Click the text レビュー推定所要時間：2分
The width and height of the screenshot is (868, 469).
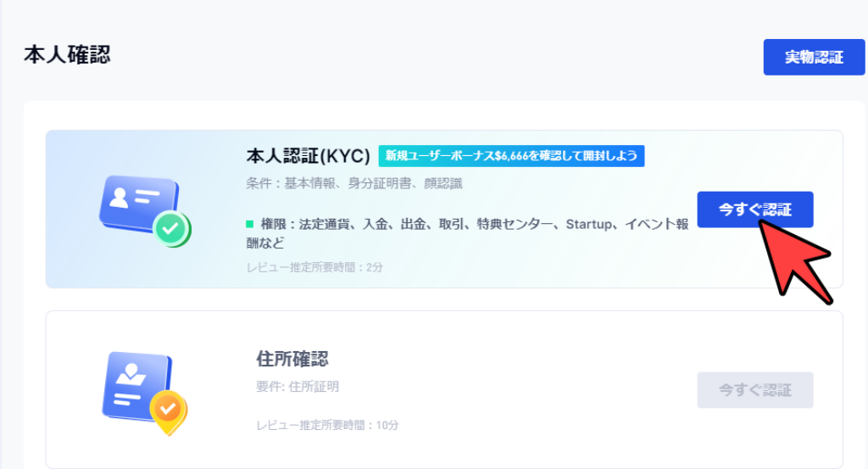(314, 267)
